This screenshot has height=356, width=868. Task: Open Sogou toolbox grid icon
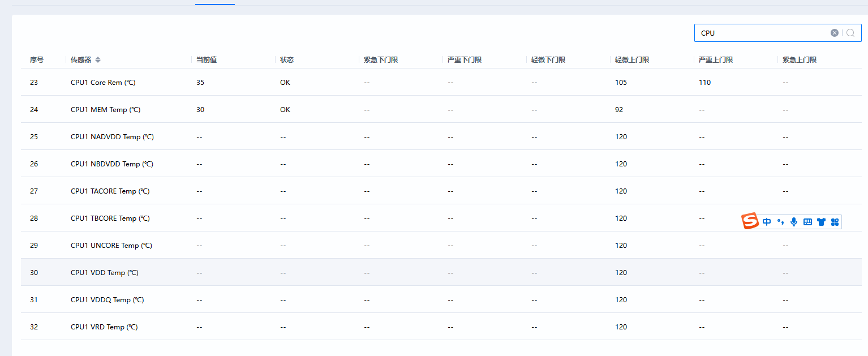[835, 222]
